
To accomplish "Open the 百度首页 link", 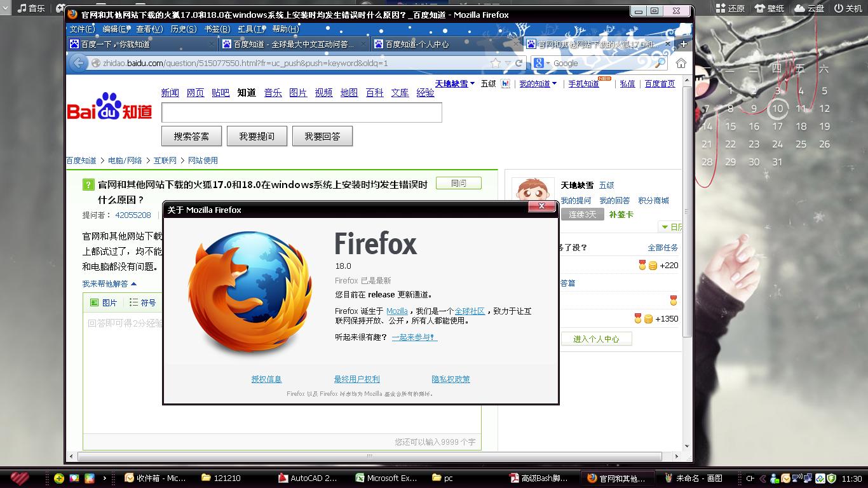I will click(x=660, y=83).
